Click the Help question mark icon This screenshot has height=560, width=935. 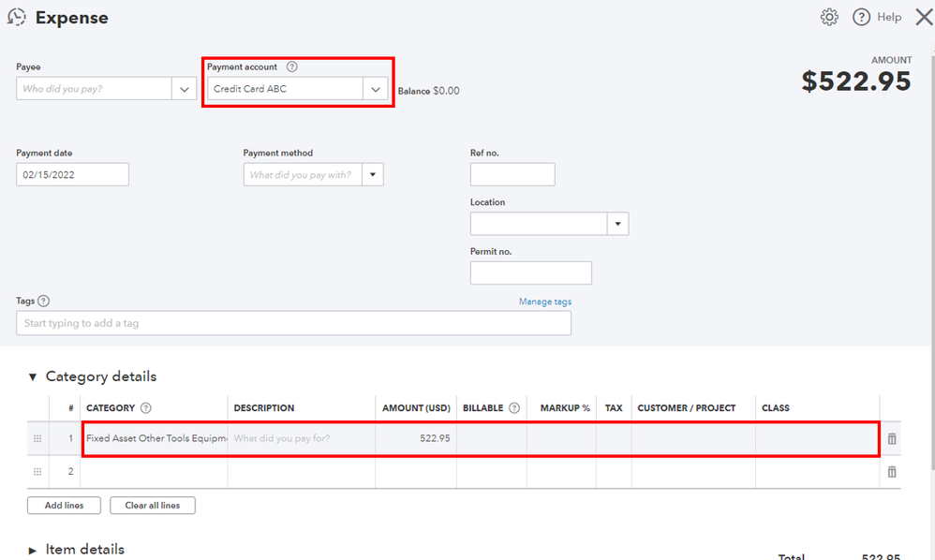861,17
